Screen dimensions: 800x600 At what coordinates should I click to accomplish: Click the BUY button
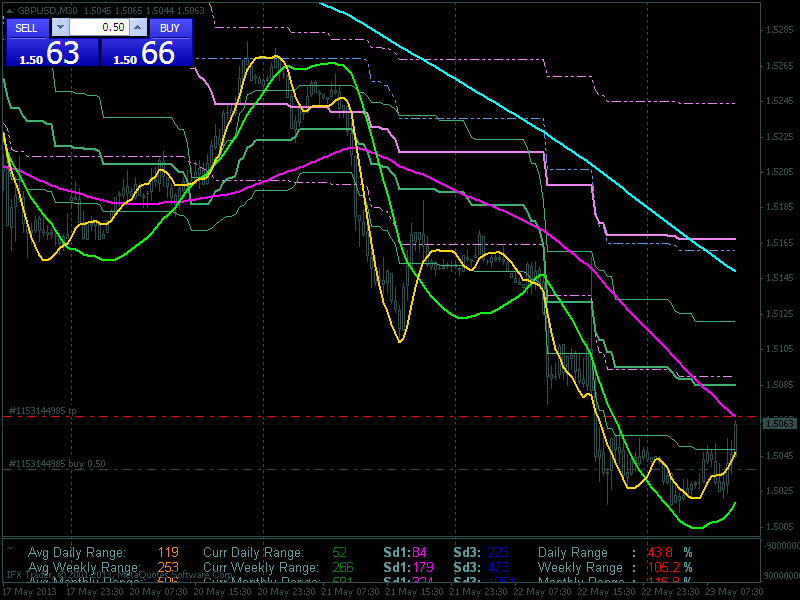pyautogui.click(x=170, y=28)
